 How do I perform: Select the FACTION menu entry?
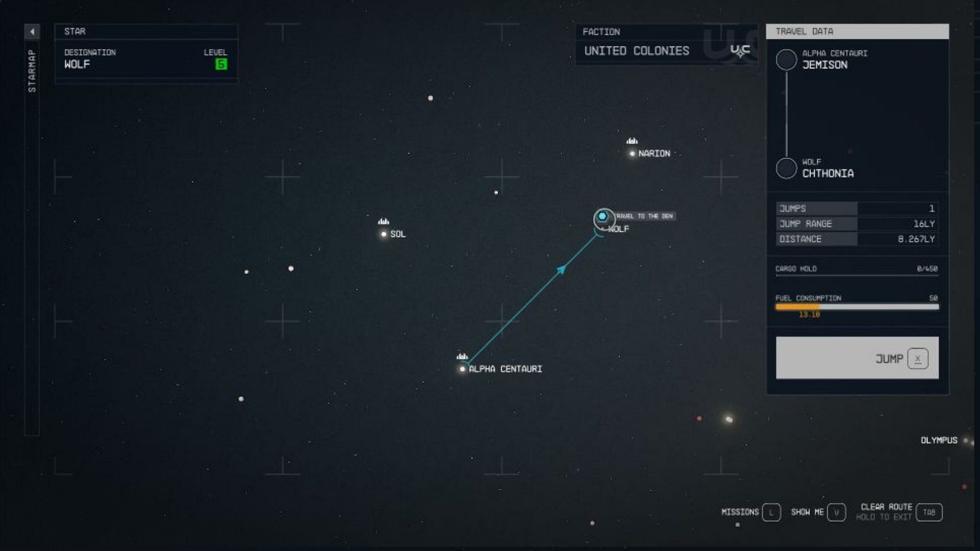(x=602, y=32)
